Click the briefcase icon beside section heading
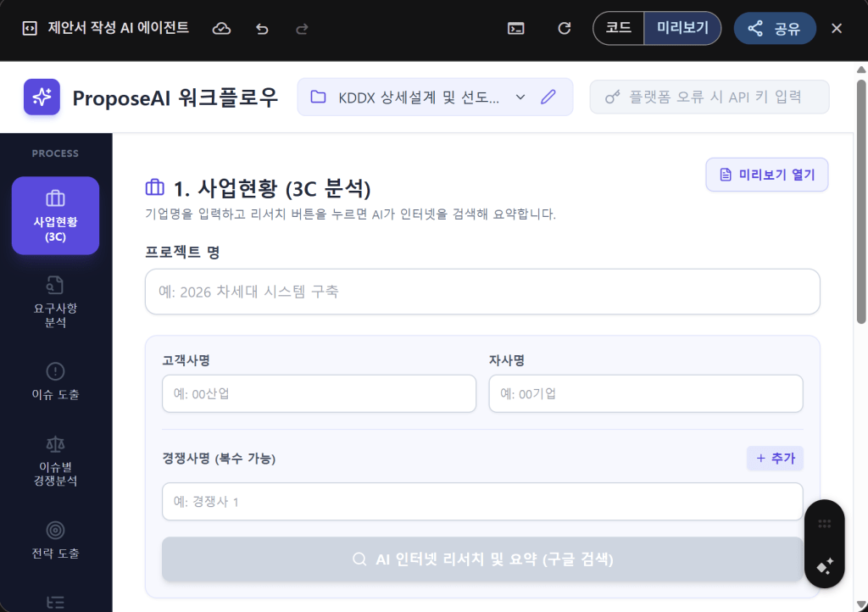 pyautogui.click(x=155, y=187)
